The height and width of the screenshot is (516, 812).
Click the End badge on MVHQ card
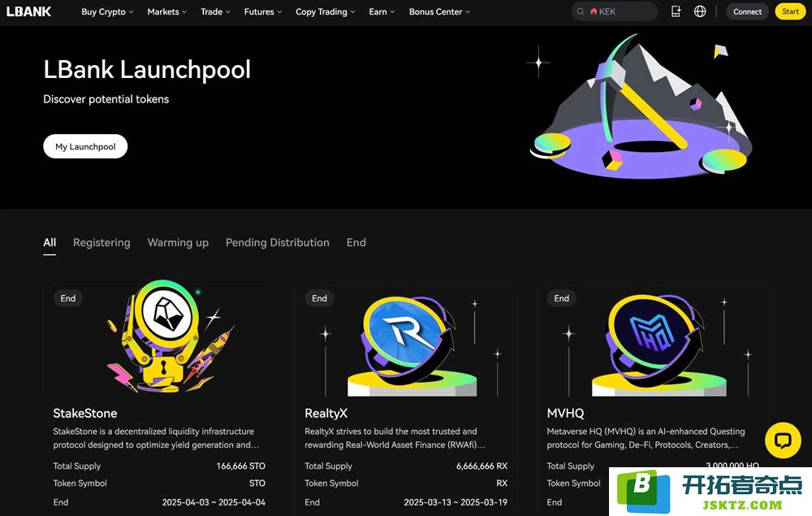pyautogui.click(x=561, y=298)
